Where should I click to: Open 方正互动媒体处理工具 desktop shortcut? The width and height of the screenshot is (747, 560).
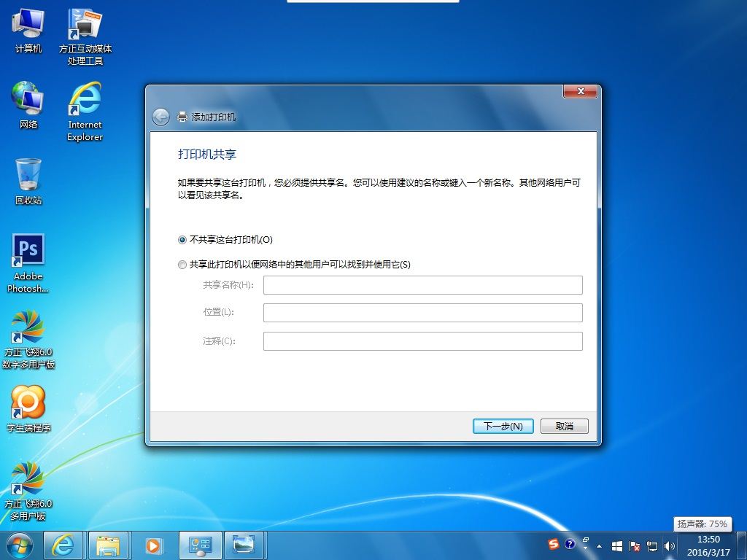click(85, 36)
